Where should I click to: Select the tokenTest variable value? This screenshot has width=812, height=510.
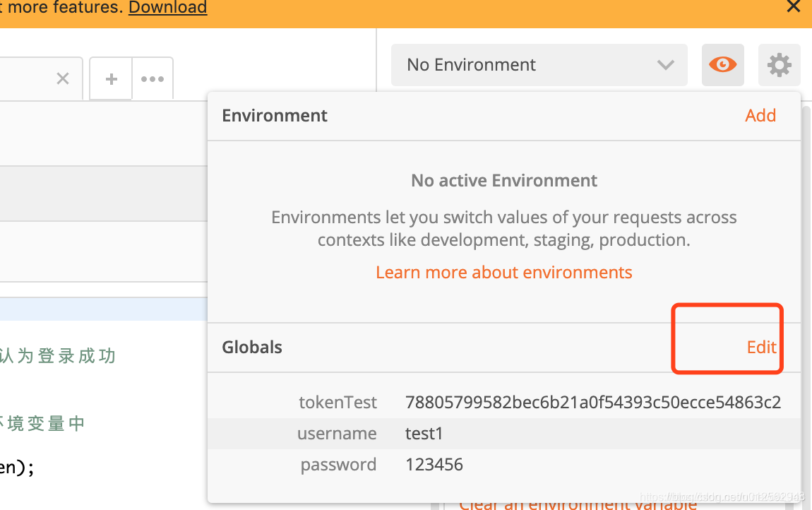593,402
